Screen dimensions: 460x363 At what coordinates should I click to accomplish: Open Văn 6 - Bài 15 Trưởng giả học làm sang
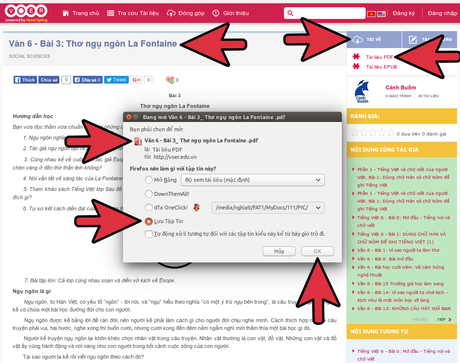point(400,284)
